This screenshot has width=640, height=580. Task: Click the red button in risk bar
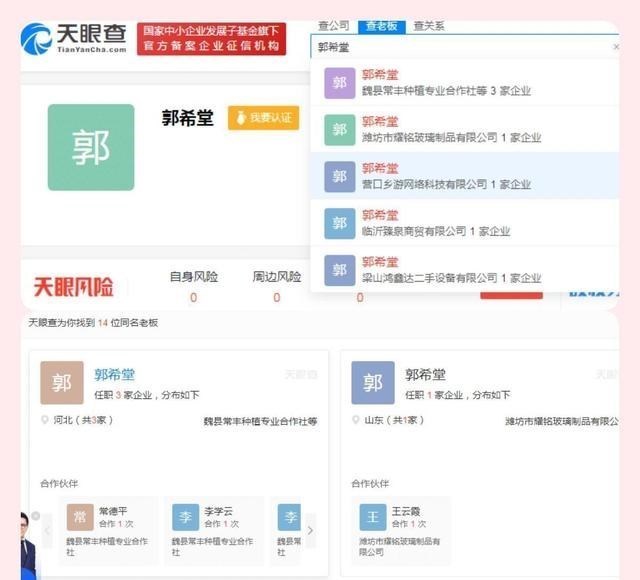click(x=511, y=296)
